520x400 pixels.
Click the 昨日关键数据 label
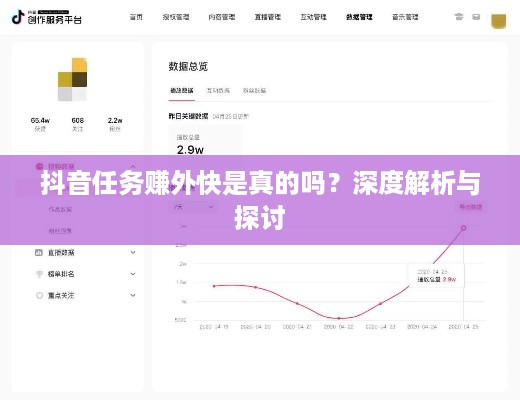coord(188,116)
